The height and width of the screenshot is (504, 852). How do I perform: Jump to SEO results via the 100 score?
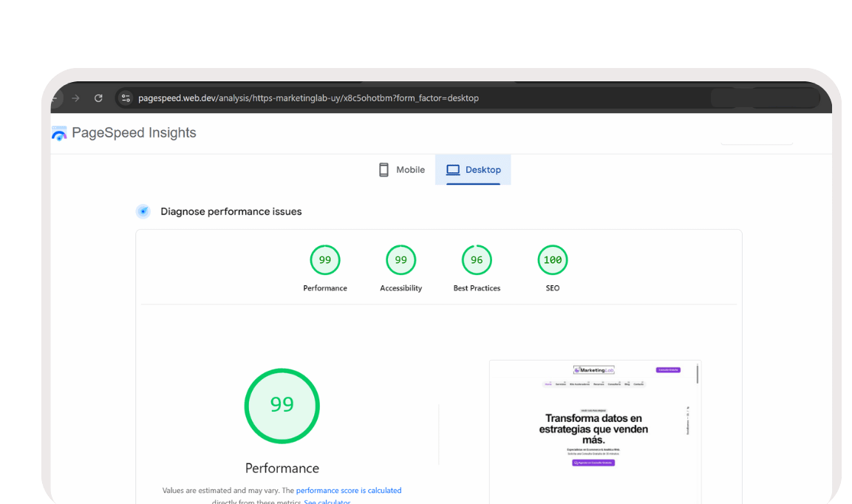tap(552, 259)
